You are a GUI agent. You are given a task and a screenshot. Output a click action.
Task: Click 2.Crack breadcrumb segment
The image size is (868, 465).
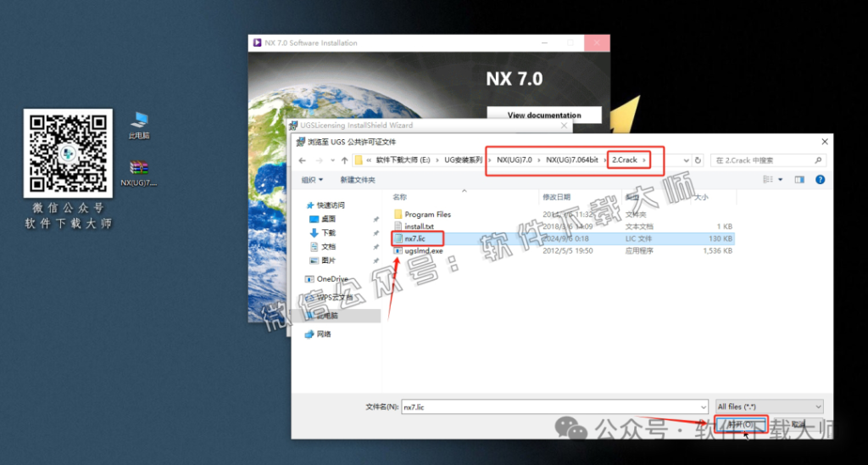[625, 160]
